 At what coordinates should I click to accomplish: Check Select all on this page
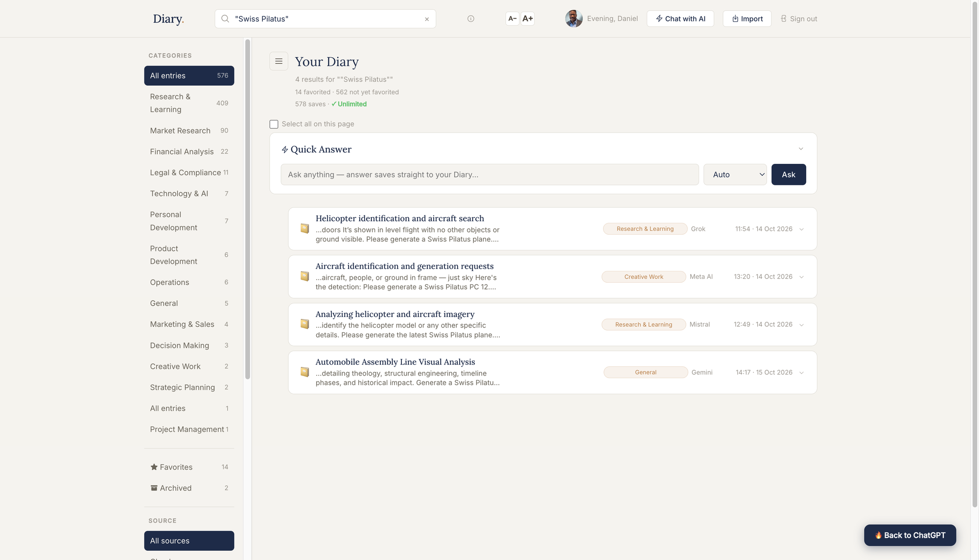click(x=274, y=124)
